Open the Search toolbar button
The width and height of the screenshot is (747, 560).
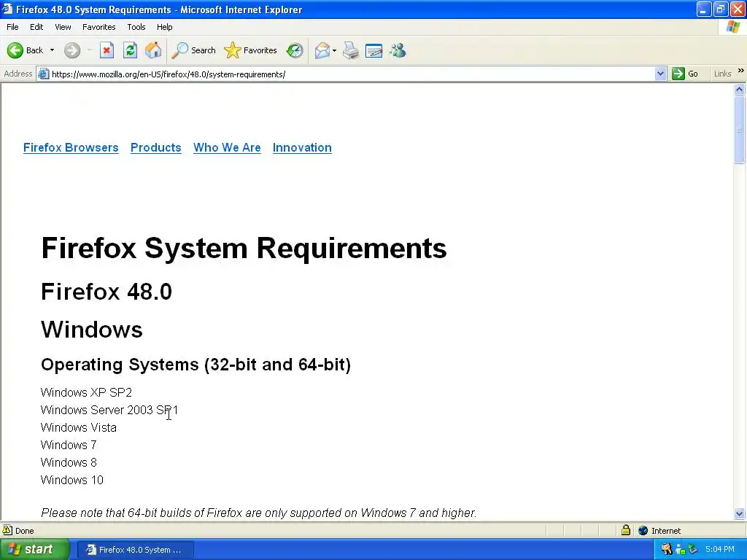pyautogui.click(x=194, y=50)
